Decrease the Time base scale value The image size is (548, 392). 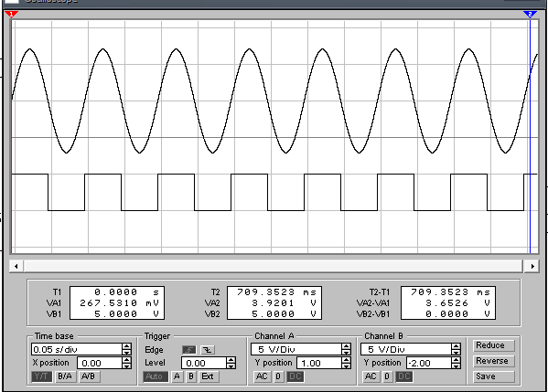[126, 352]
